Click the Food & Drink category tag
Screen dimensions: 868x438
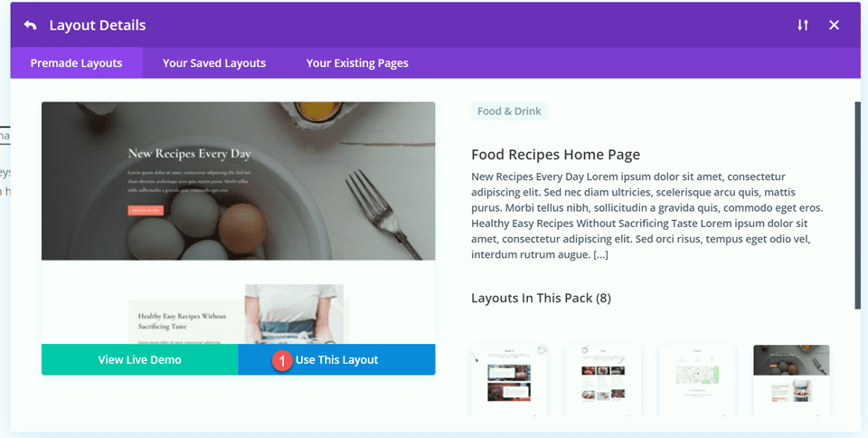pos(509,112)
